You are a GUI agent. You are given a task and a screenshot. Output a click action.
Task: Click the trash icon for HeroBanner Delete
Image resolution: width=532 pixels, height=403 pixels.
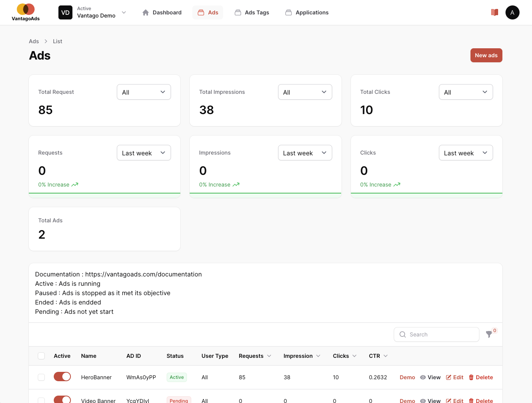point(471,377)
